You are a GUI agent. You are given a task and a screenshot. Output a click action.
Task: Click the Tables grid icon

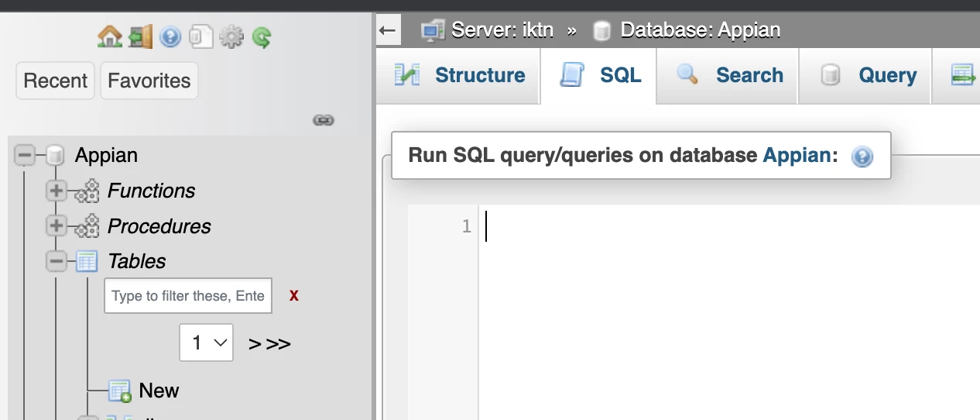(87, 261)
